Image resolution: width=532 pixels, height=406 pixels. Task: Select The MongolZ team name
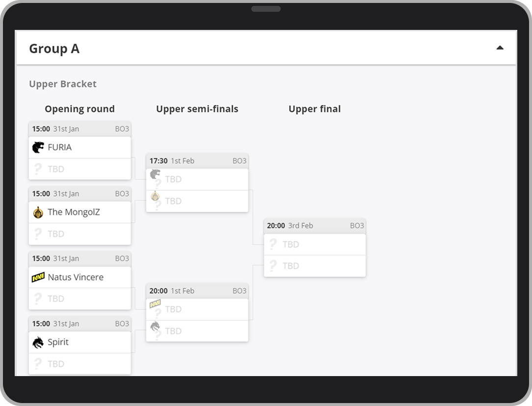(x=74, y=212)
